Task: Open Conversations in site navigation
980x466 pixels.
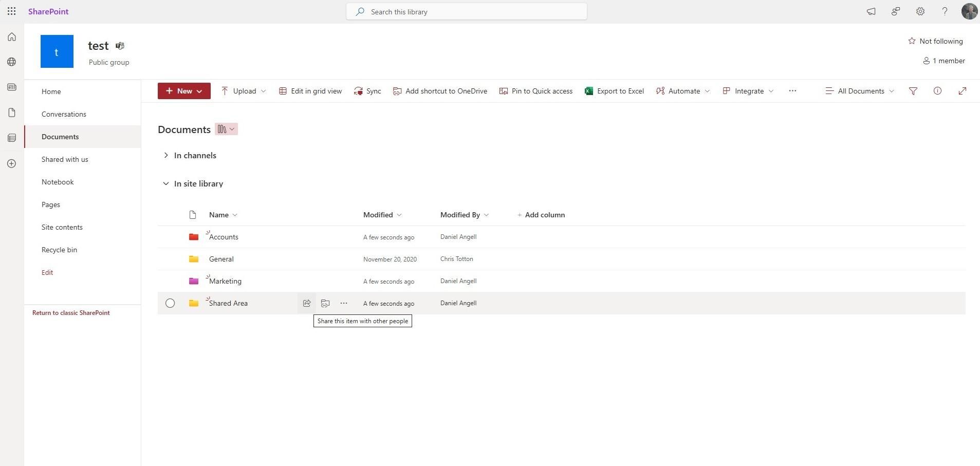Action: coord(64,114)
